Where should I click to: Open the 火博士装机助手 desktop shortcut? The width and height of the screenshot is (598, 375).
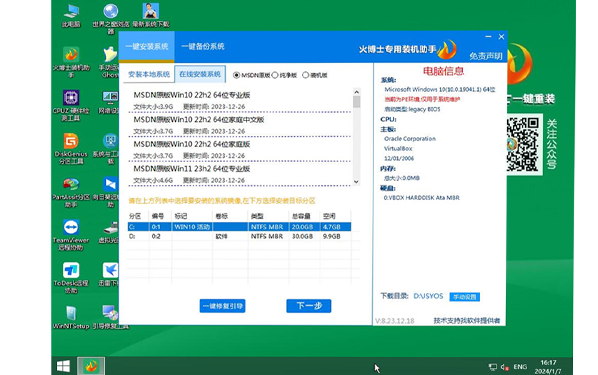(x=71, y=62)
